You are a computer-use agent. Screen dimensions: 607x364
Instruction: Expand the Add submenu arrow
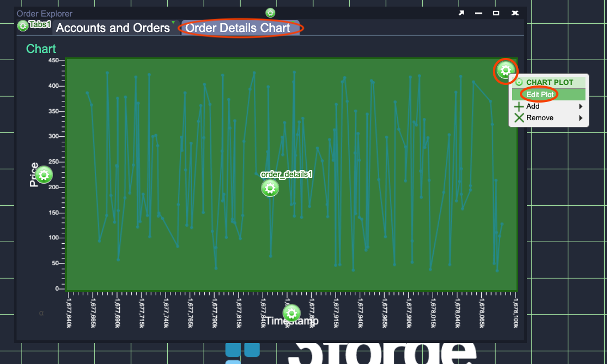tap(581, 106)
